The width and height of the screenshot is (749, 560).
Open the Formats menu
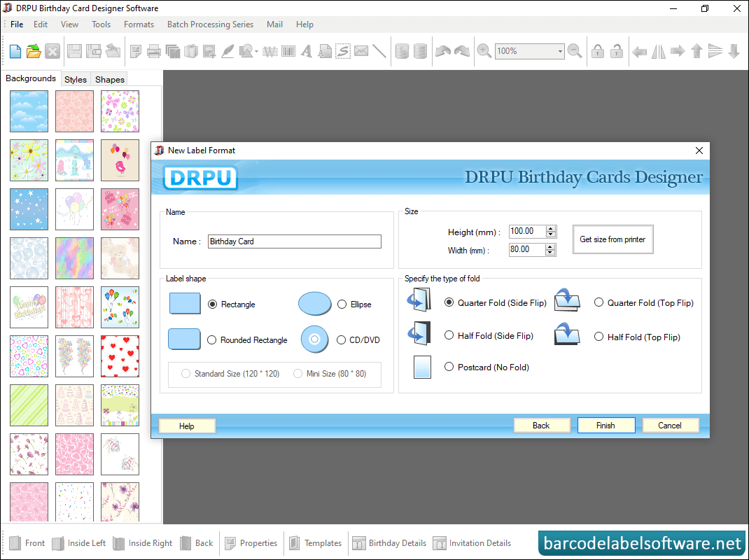click(x=139, y=24)
